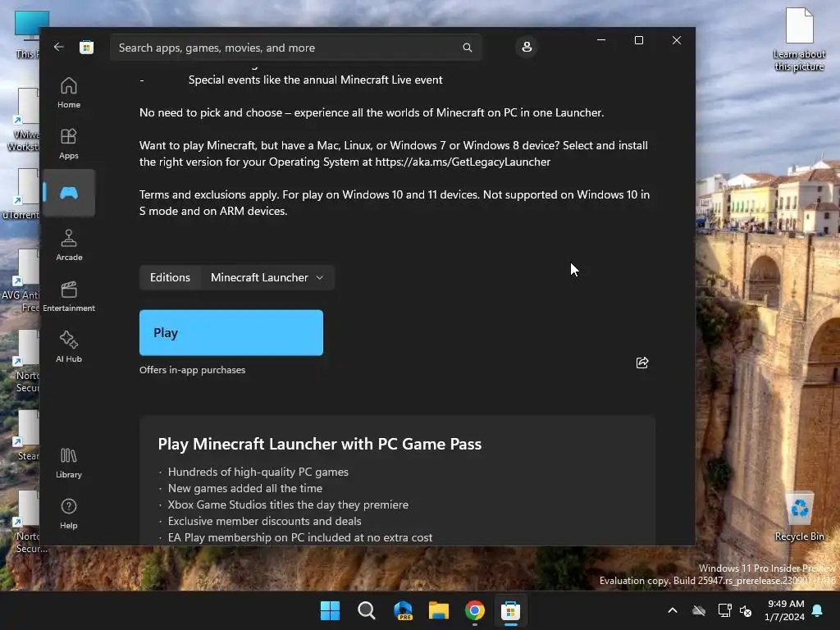This screenshot has width=840, height=630.
Task: Show hidden system tray icons
Action: [673, 610]
